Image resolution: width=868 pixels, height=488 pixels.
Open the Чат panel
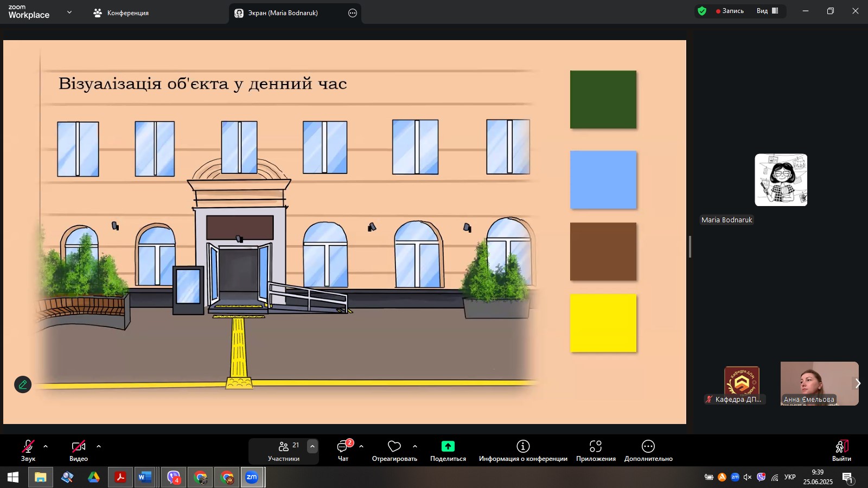(x=343, y=451)
